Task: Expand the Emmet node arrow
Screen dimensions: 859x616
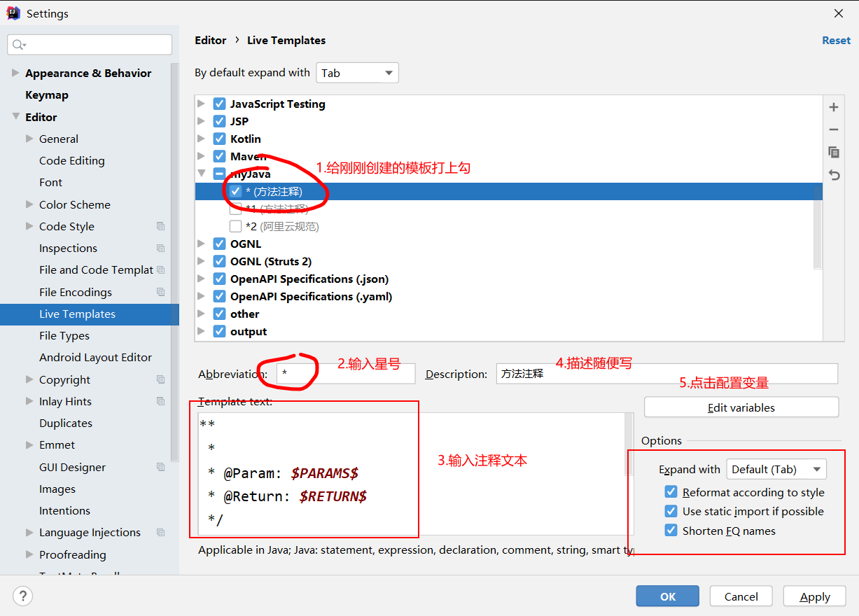Action: coord(29,444)
